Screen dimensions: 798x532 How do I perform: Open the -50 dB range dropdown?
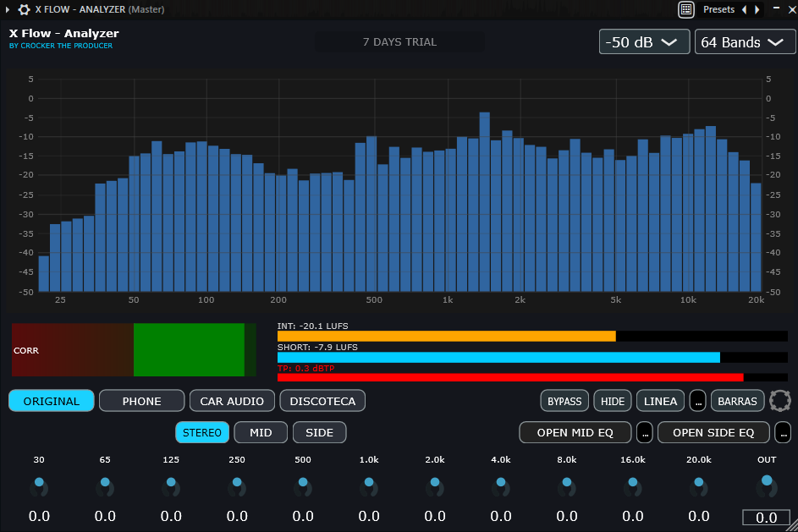(x=644, y=41)
